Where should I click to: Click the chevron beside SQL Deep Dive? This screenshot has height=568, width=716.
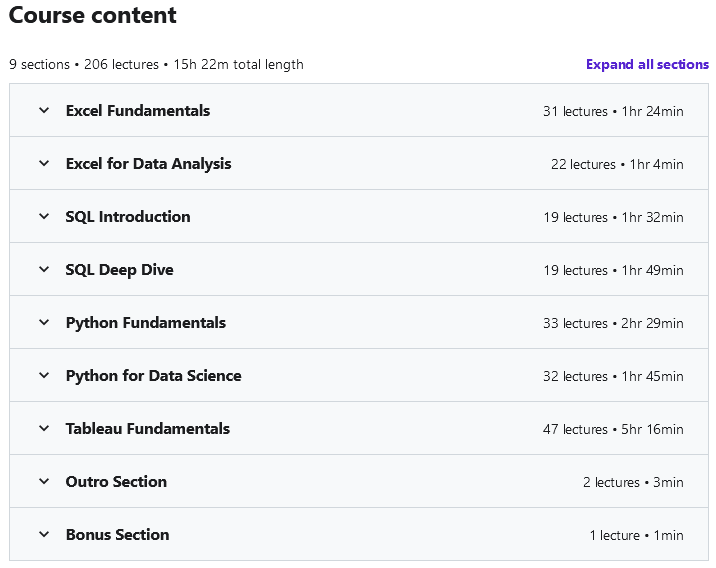pos(44,270)
